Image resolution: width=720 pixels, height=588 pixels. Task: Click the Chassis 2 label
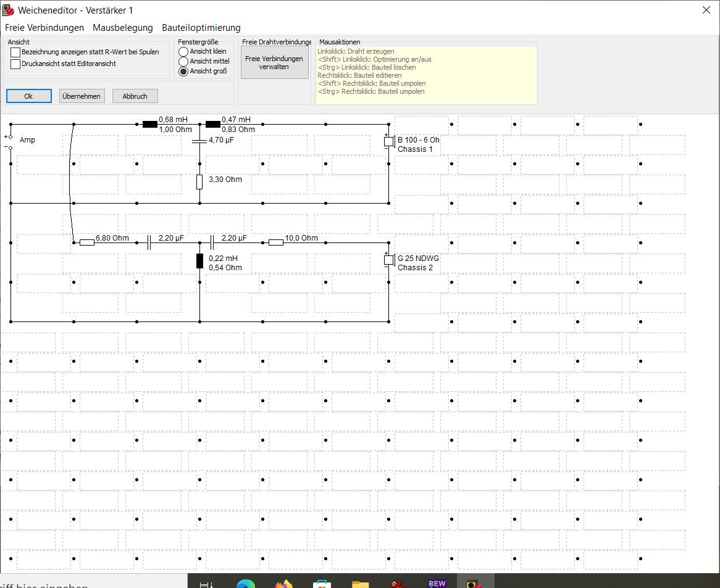click(x=415, y=267)
